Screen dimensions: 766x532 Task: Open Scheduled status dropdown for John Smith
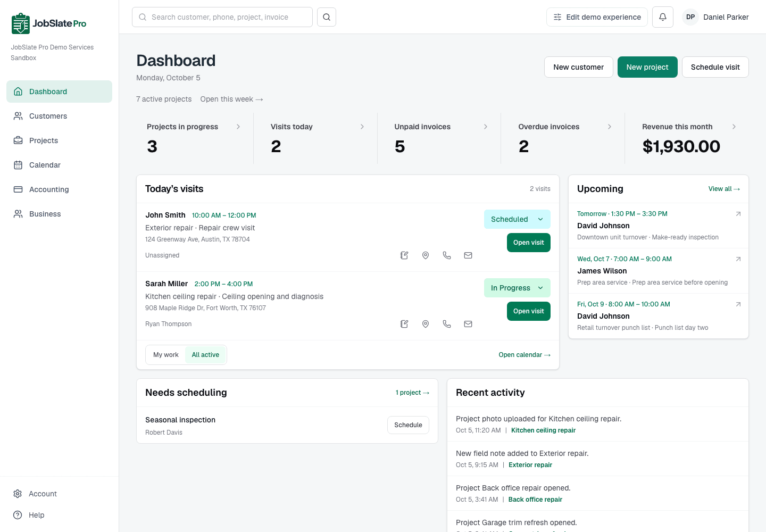click(x=517, y=219)
